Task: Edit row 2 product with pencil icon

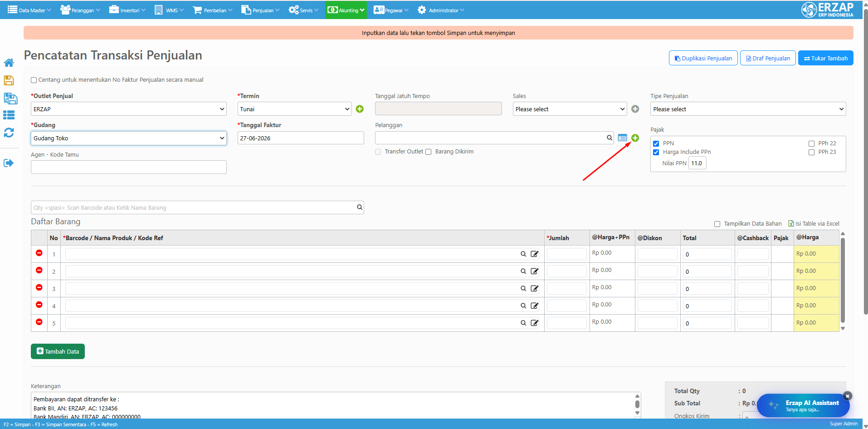Action: (535, 271)
